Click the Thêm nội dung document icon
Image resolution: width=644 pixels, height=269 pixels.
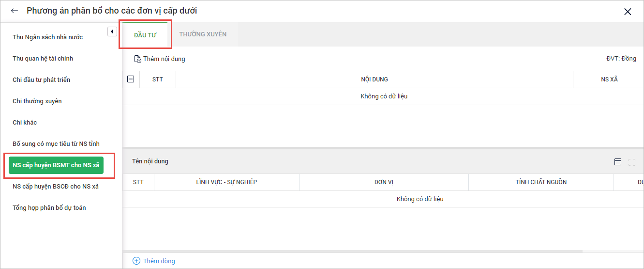[137, 59]
